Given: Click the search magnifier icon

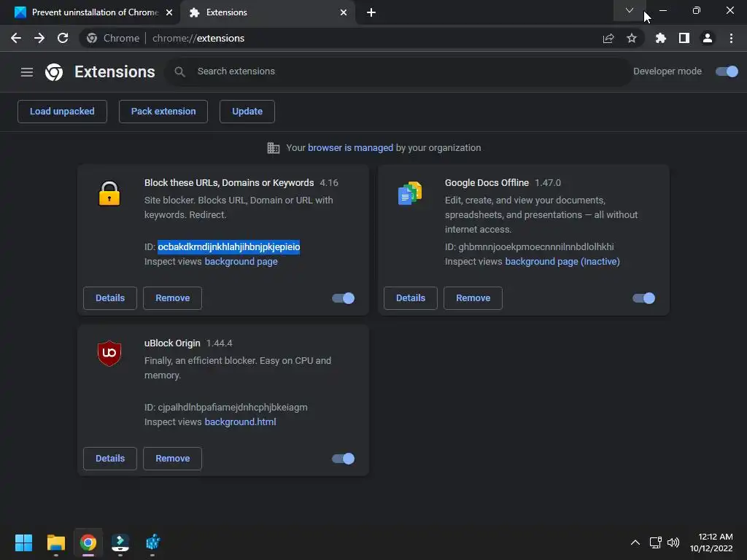Looking at the screenshot, I should coord(179,71).
